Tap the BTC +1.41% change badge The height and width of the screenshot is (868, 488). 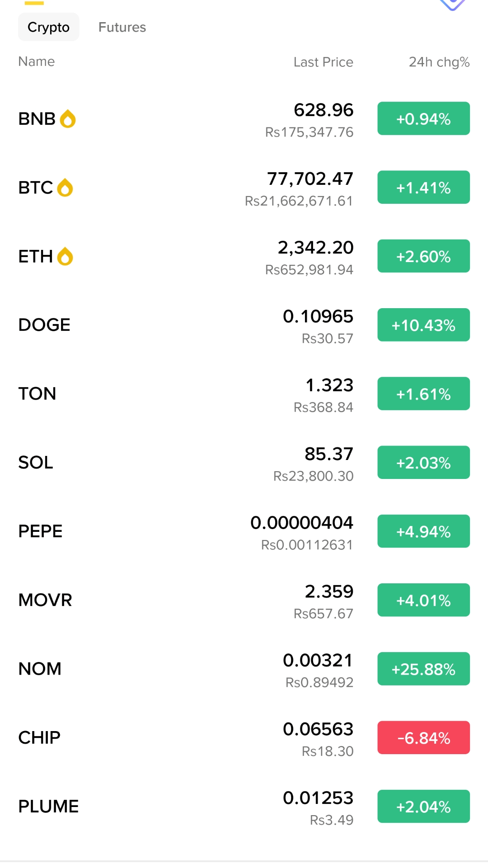click(424, 187)
